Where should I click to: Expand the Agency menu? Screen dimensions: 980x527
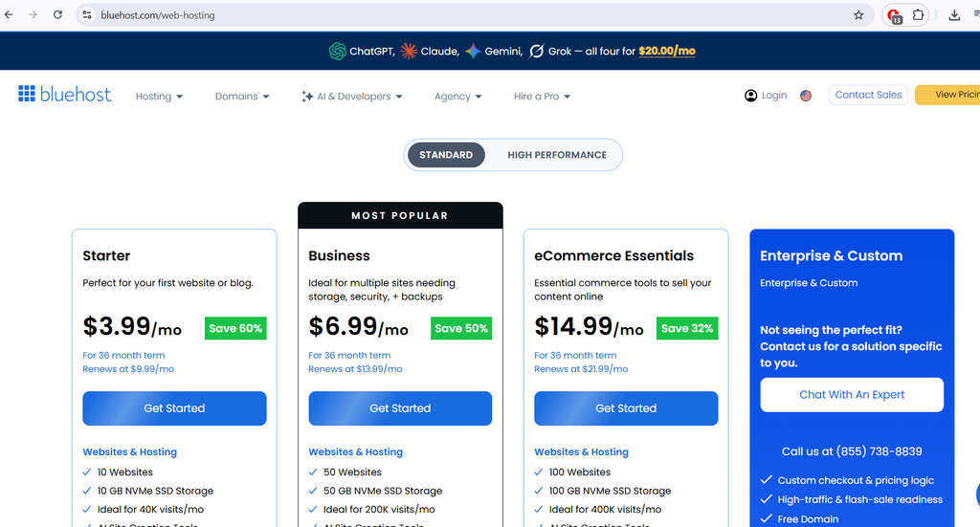click(458, 97)
